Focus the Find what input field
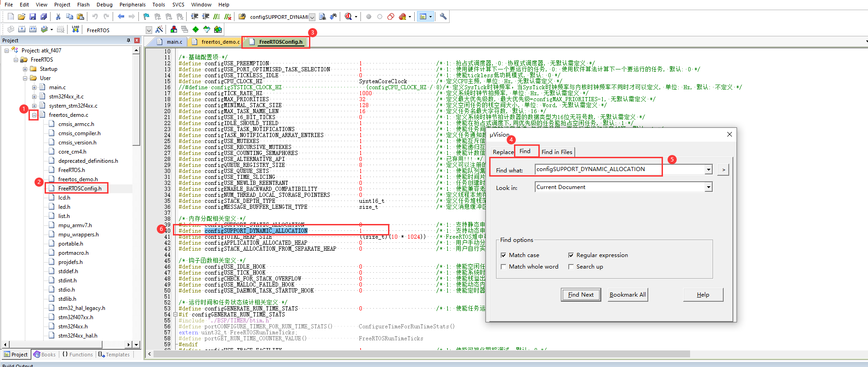This screenshot has height=367, width=868. point(619,169)
